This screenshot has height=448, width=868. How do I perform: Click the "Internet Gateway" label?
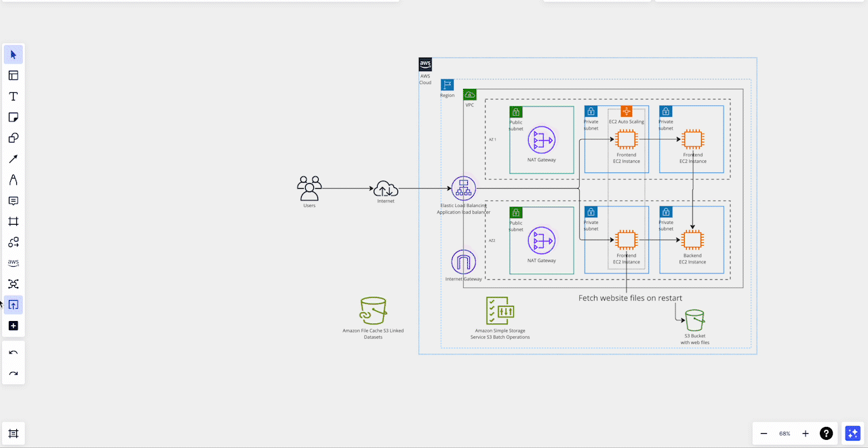pos(464,279)
